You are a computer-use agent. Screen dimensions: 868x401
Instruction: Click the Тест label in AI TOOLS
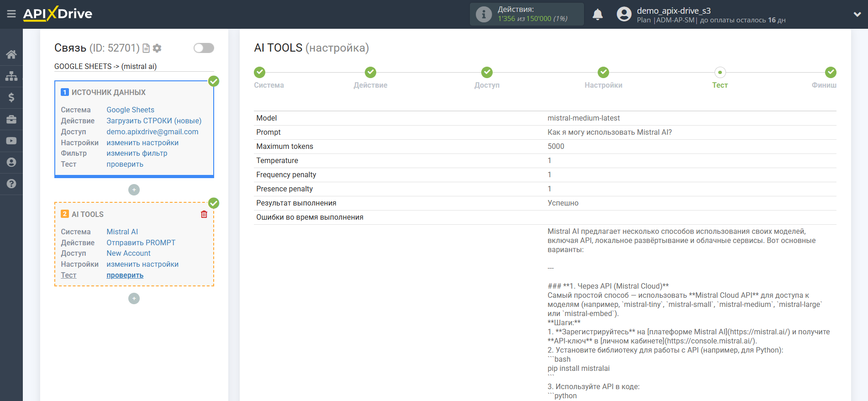[x=68, y=275]
